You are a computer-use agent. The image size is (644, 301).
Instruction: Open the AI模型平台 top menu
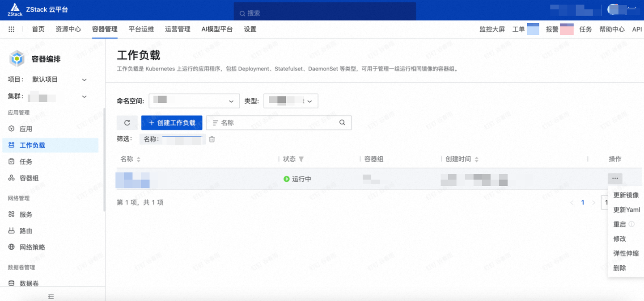[217, 29]
